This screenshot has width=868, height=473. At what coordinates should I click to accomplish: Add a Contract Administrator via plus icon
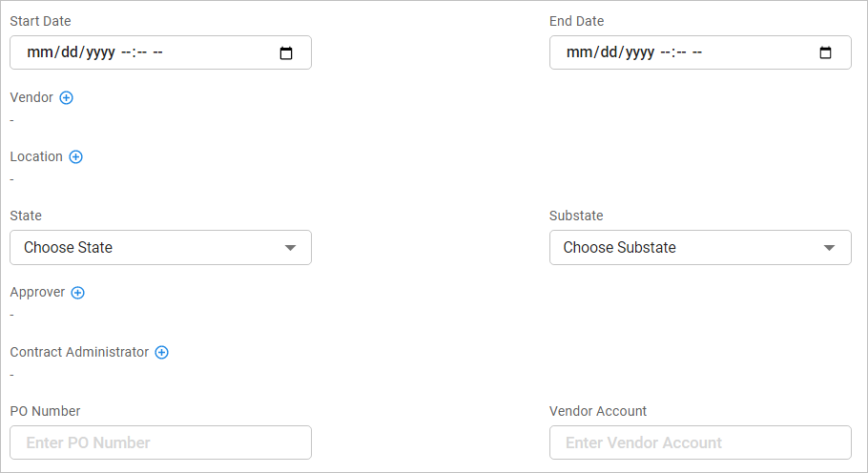point(162,352)
